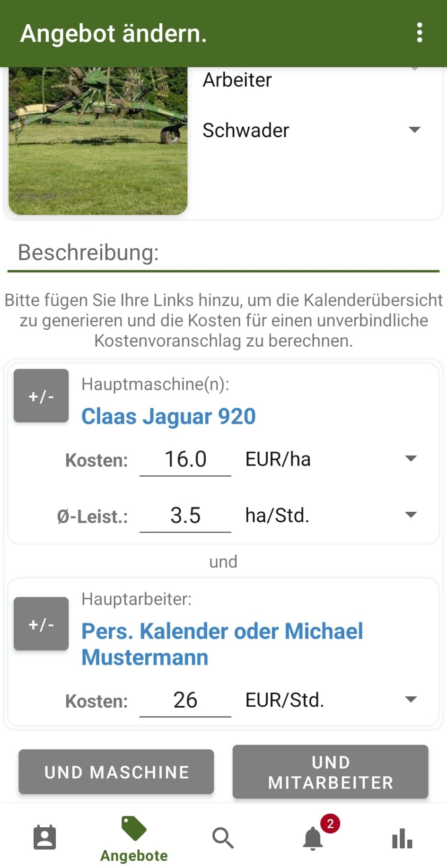447x868 pixels.
Task: Tap the search magnifier icon
Action: (x=223, y=838)
